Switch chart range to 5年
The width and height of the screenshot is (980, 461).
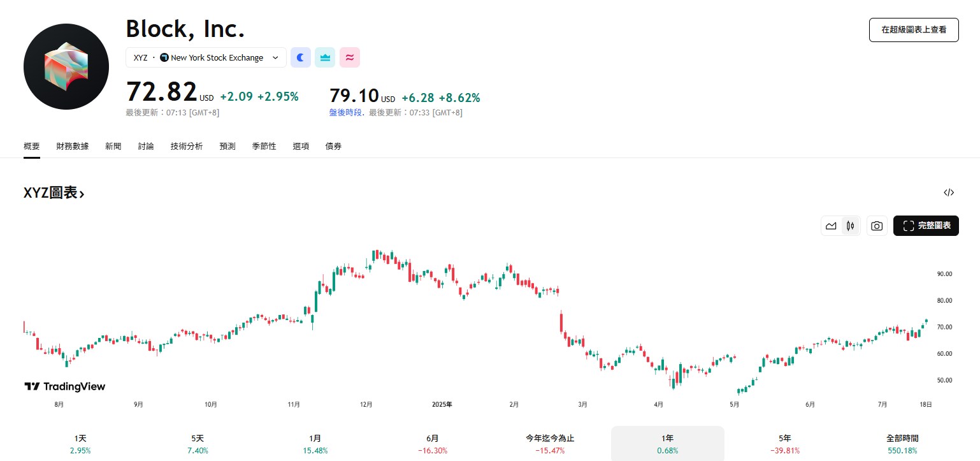coord(784,443)
